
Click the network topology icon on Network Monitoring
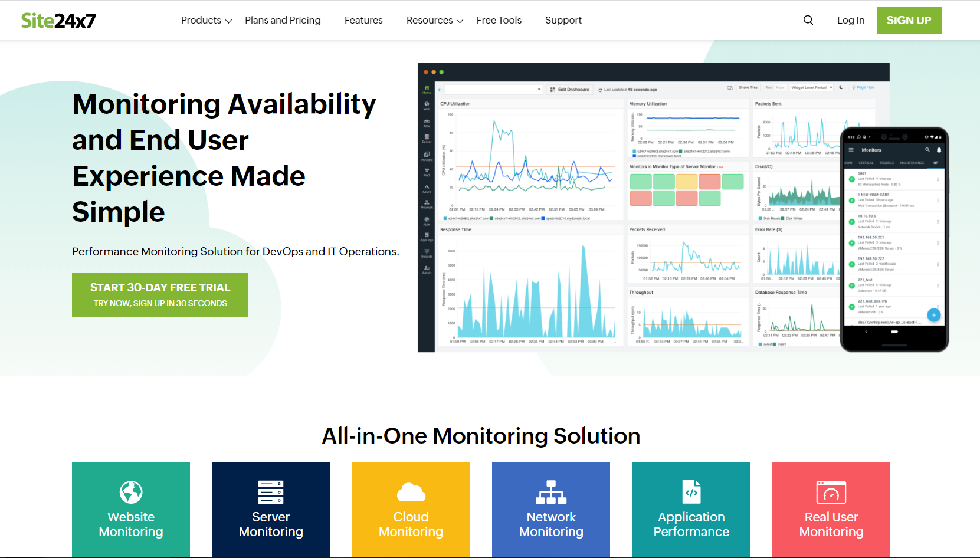[551, 492]
